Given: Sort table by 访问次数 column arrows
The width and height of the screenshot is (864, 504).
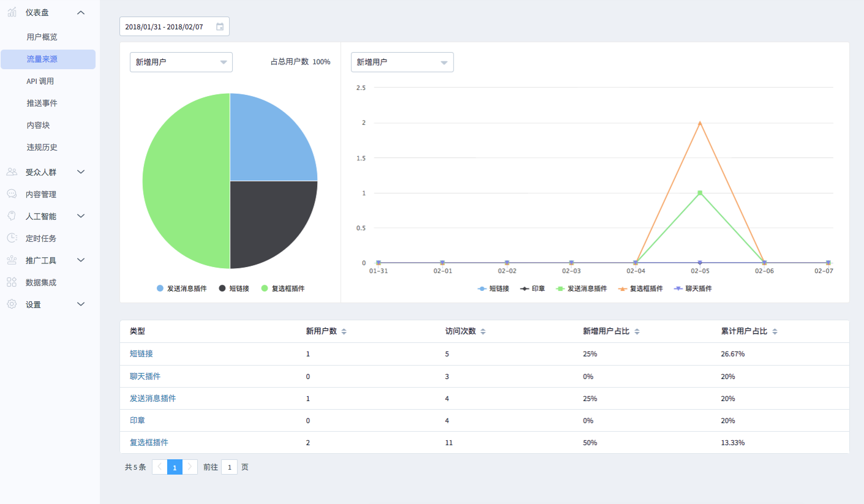Looking at the screenshot, I should pyautogui.click(x=483, y=331).
